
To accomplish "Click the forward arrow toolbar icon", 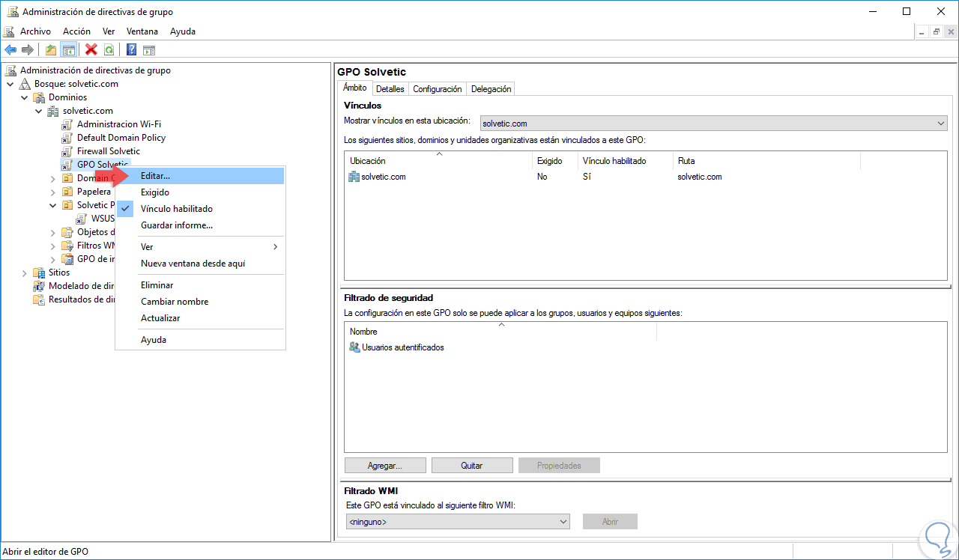I will [28, 49].
